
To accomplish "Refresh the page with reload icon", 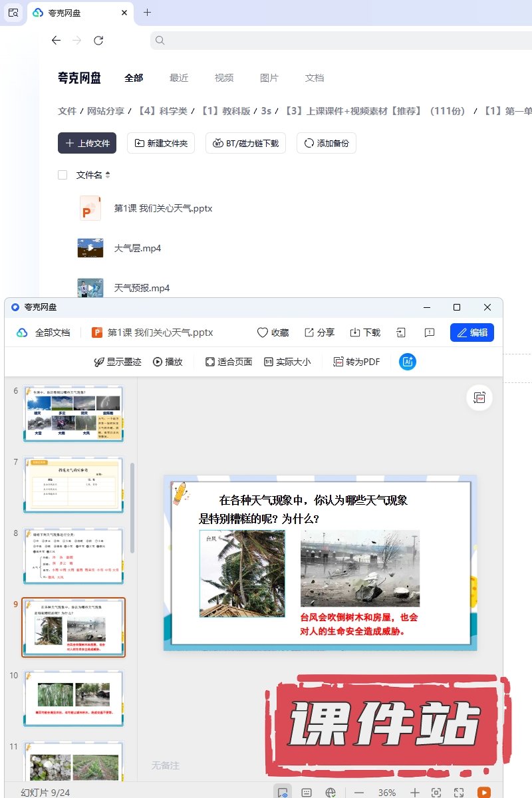I will click(98, 41).
